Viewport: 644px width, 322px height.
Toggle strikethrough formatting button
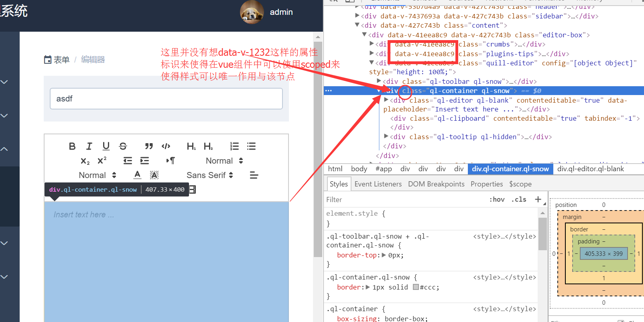pos(123,146)
